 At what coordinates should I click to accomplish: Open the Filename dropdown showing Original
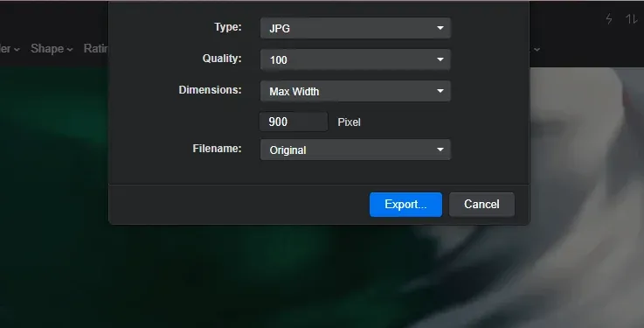356,150
